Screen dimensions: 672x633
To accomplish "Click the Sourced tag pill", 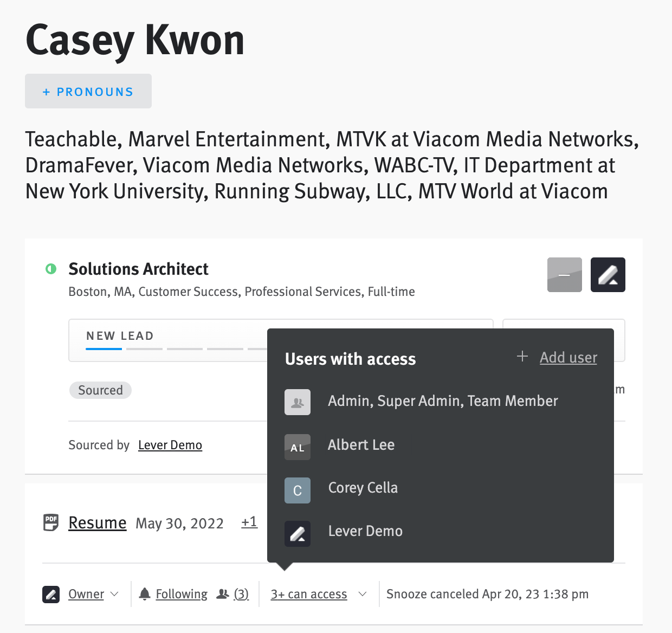I will click(100, 390).
